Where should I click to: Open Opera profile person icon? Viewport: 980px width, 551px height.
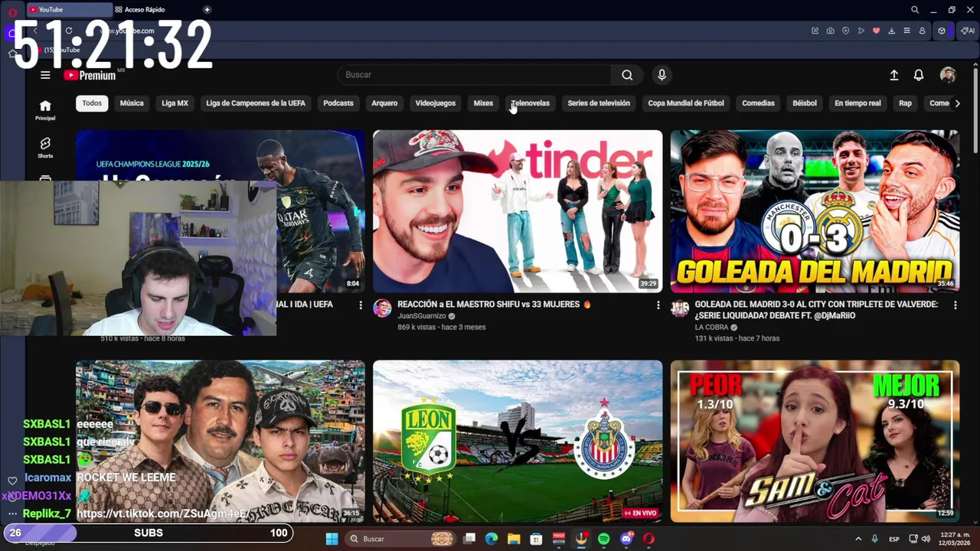pyautogui.click(x=923, y=31)
